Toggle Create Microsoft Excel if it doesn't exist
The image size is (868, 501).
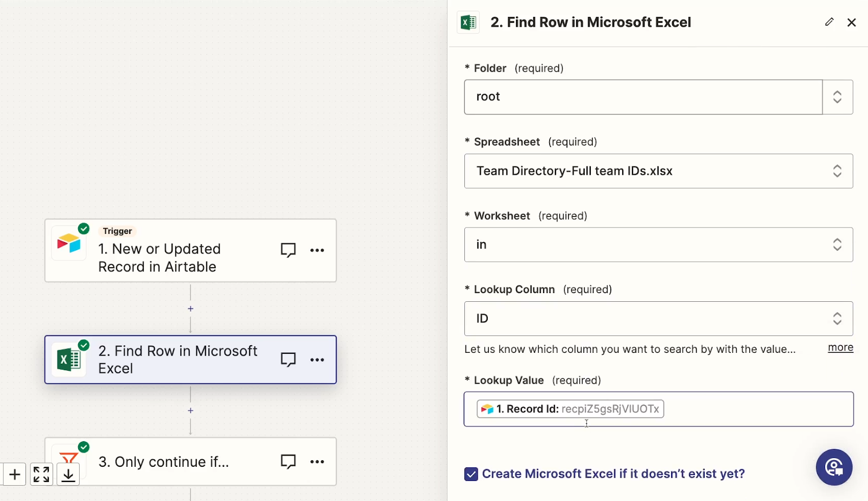471,474
